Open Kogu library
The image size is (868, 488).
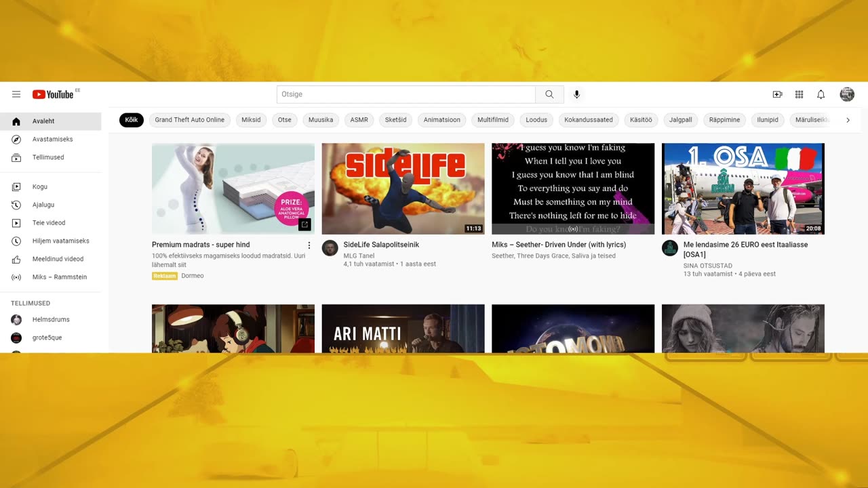[51, 186]
